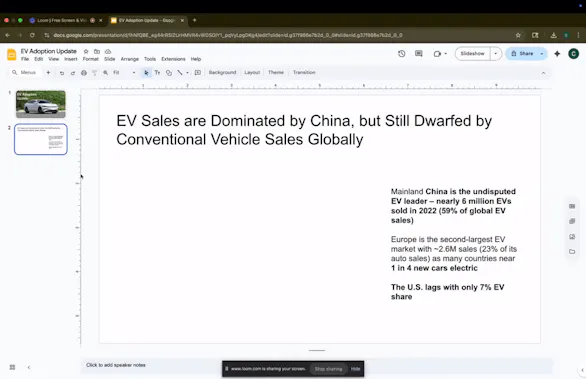Open the Tools menu
The height and width of the screenshot is (379, 586).
pos(150,59)
